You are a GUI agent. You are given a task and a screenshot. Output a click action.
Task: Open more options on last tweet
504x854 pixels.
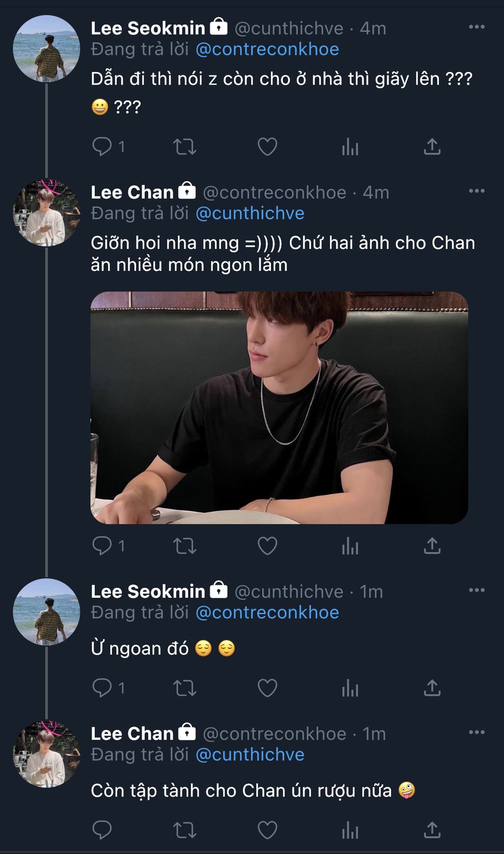point(476,733)
